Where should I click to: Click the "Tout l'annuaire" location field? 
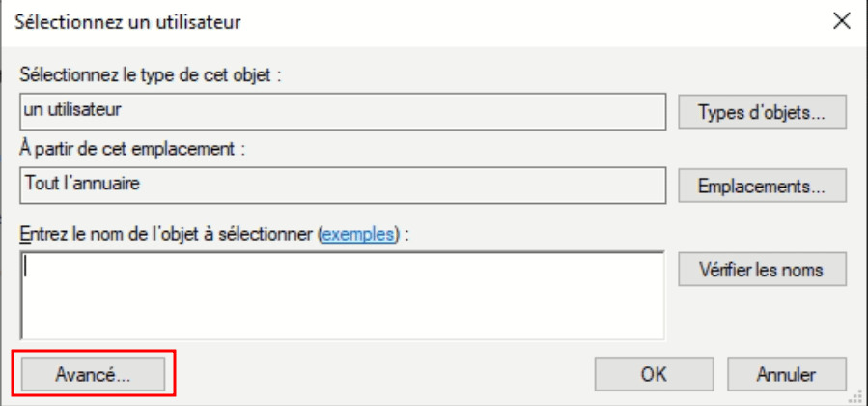click(342, 183)
